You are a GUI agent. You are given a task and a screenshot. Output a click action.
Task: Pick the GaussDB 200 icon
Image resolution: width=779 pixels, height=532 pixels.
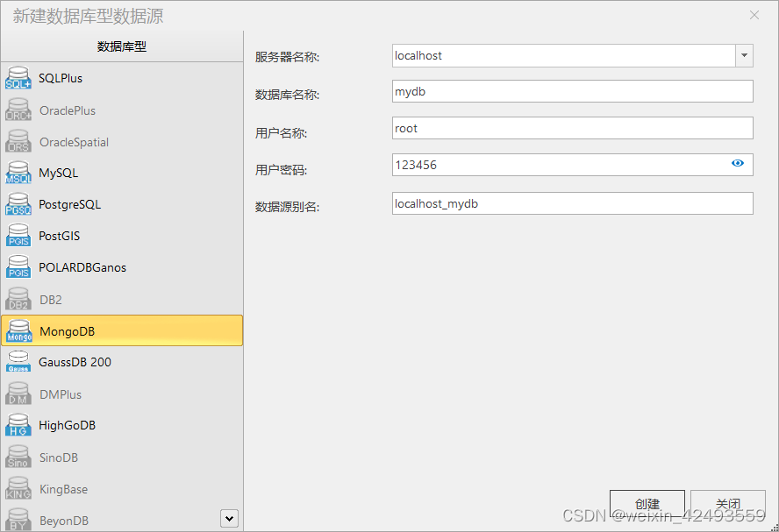click(18, 362)
